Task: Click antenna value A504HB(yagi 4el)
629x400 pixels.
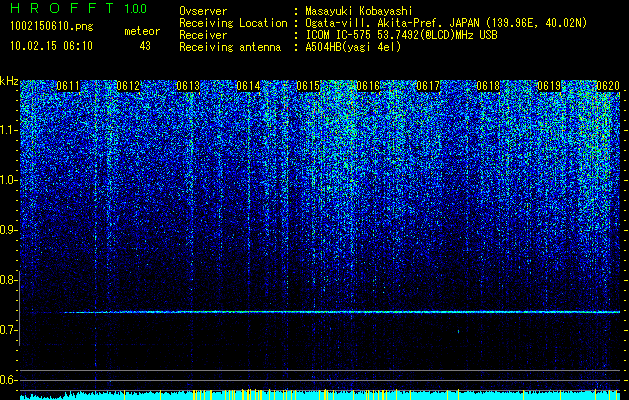Action: pyautogui.click(x=353, y=47)
